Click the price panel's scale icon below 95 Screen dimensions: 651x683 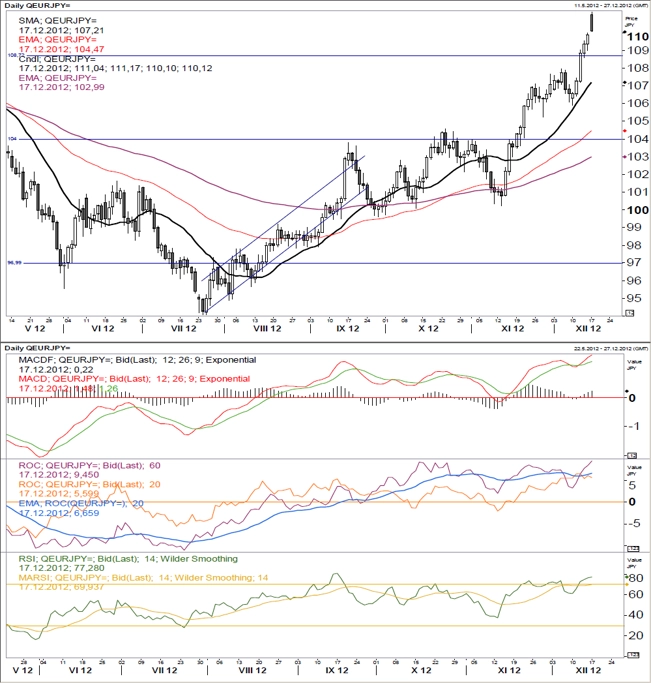tap(630, 313)
